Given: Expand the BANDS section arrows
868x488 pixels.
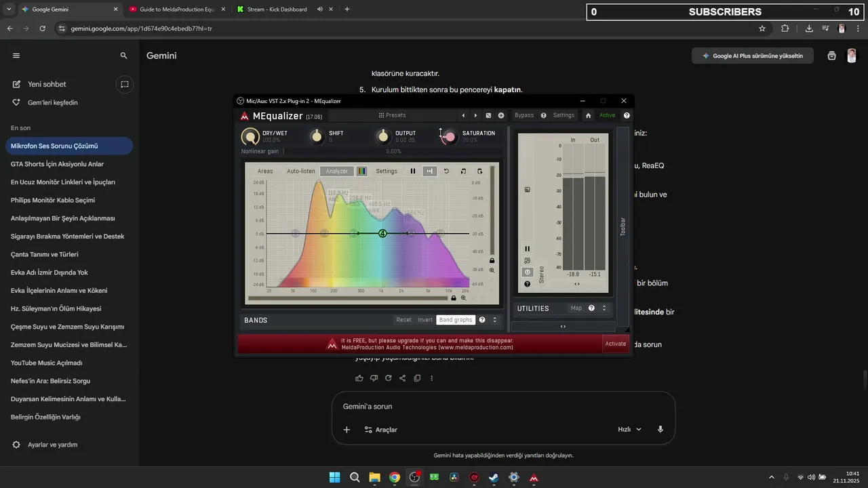Looking at the screenshot, I should 495,320.
